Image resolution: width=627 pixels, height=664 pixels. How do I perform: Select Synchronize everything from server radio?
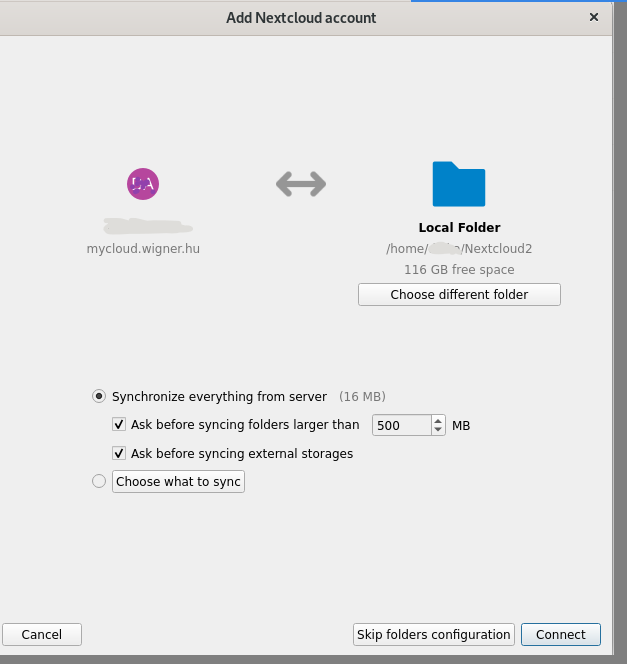pos(99,396)
